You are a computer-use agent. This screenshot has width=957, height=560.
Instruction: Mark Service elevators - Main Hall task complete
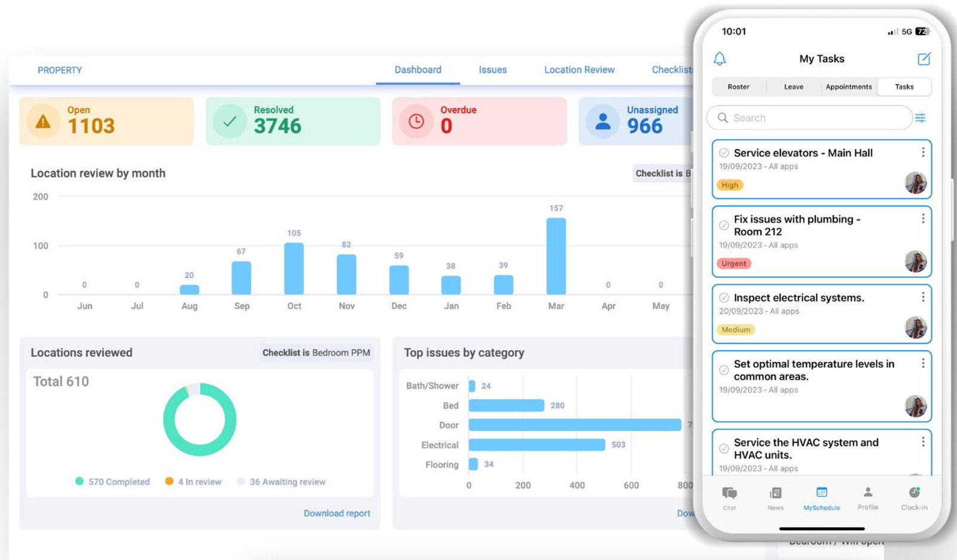[724, 153]
